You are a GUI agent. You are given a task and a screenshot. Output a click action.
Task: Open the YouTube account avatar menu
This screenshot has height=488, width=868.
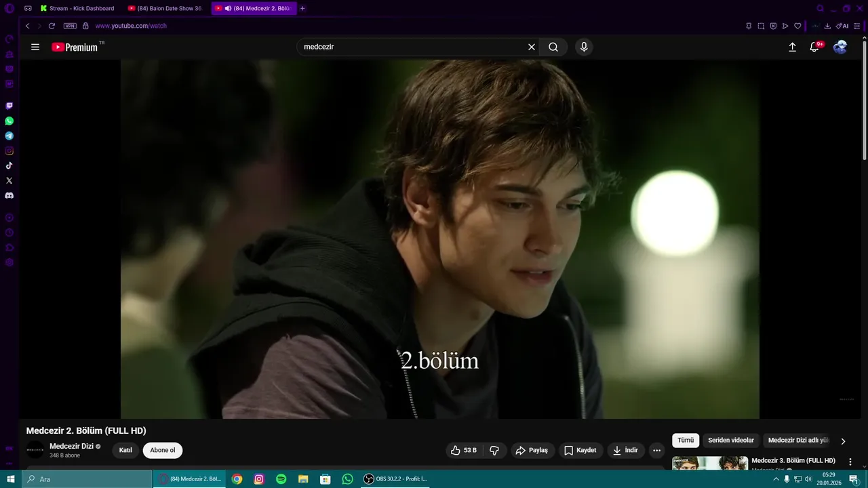(x=840, y=47)
